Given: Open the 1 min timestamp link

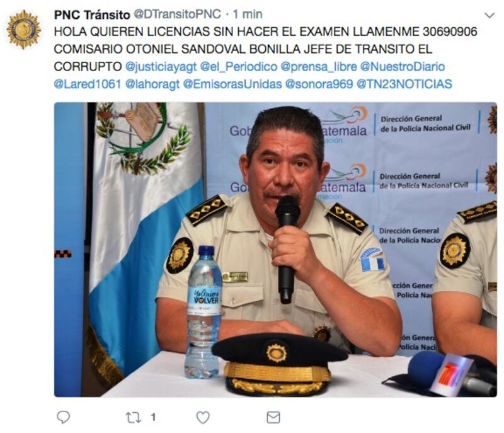Looking at the screenshot, I should 248,14.
